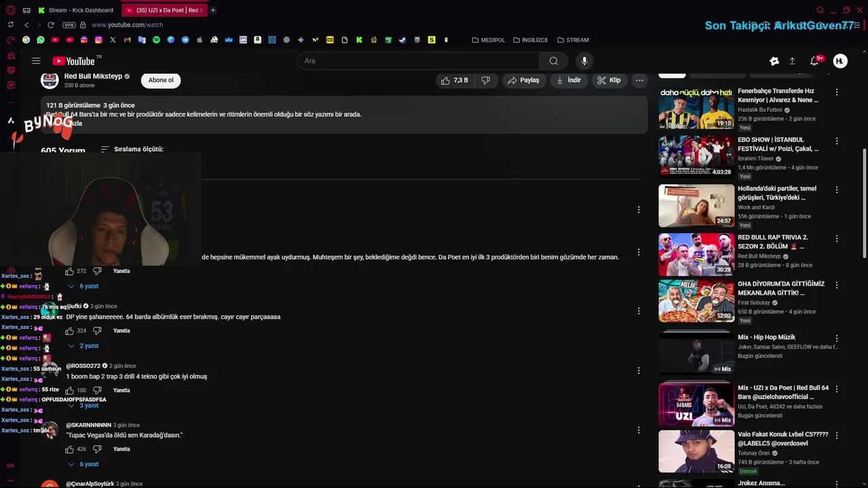Click the Red Bull Miksteyp channel avatar
The width and height of the screenshot is (868, 488).
point(50,80)
